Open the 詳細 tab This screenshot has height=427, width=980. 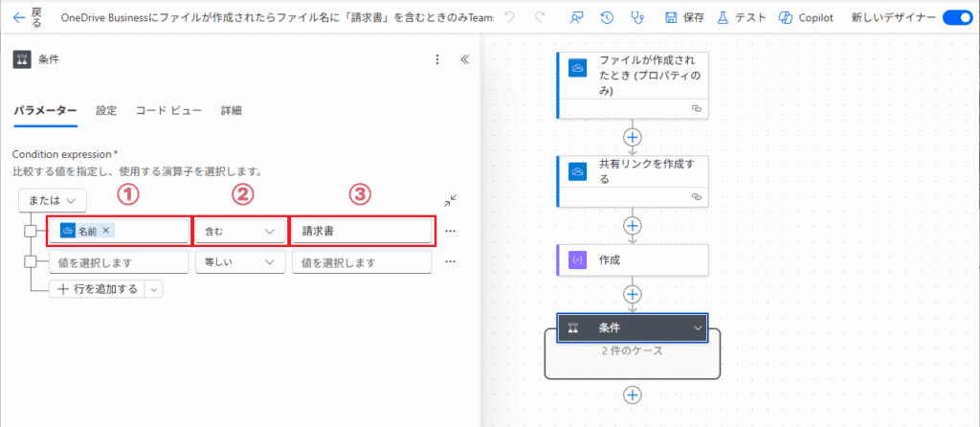click(232, 111)
